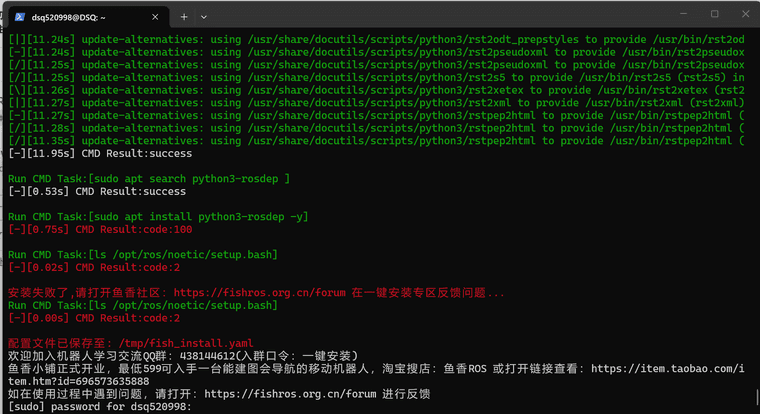Click the '[0.00s] CMD Result:code:2' line
Screen dimensions: 760x414
point(94,318)
